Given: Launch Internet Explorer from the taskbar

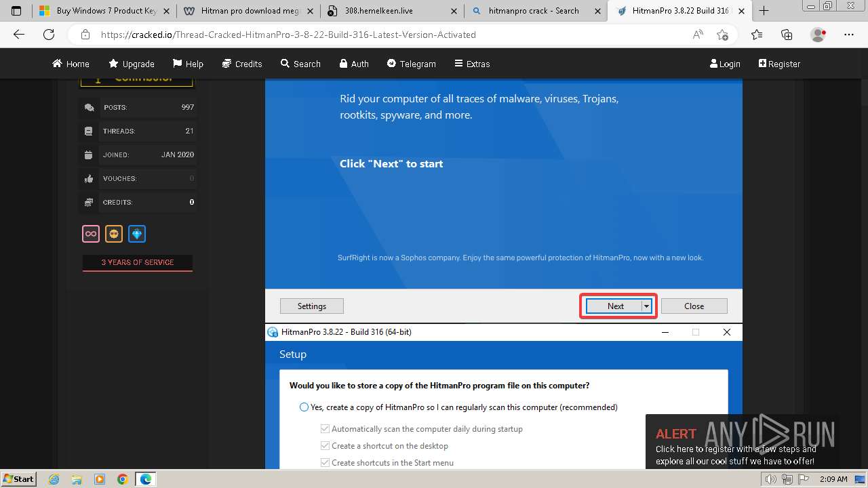Looking at the screenshot, I should pyautogui.click(x=54, y=479).
